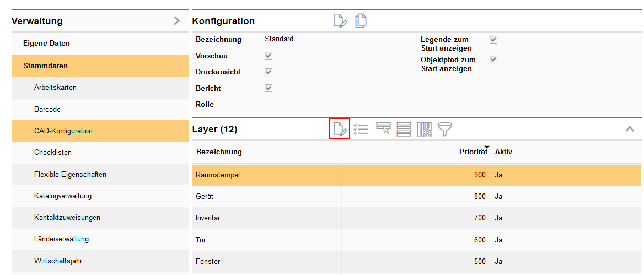Click the copy icon beside Konfiguration
Viewport: 644px width, 275px height.
click(x=361, y=21)
